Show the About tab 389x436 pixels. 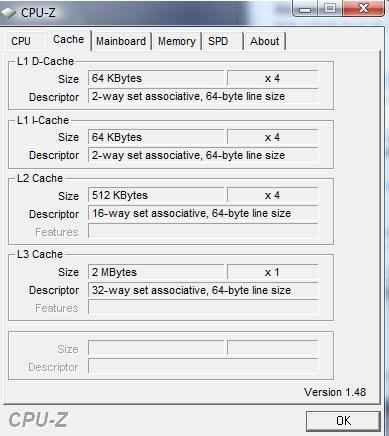[265, 41]
